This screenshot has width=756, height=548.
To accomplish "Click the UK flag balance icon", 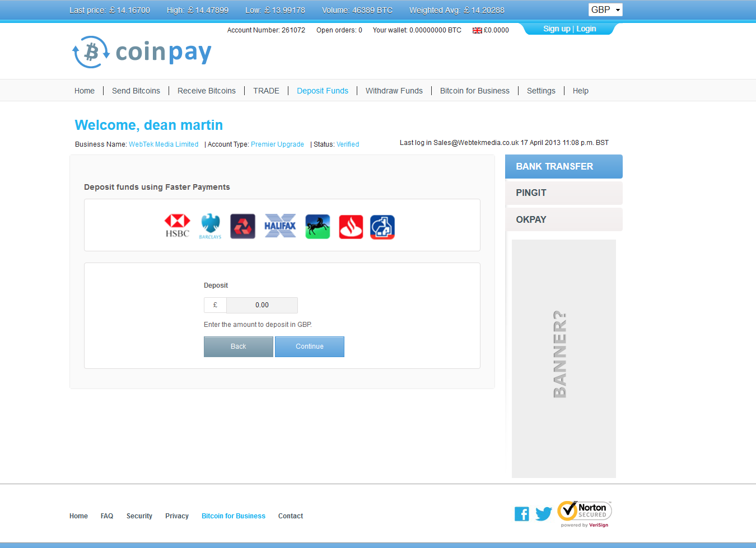I will (x=477, y=31).
